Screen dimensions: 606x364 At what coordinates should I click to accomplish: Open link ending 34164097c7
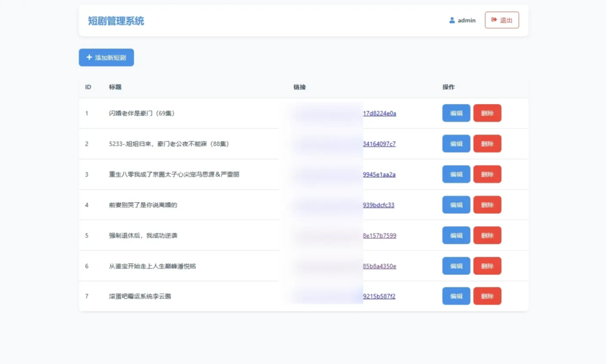pos(379,144)
